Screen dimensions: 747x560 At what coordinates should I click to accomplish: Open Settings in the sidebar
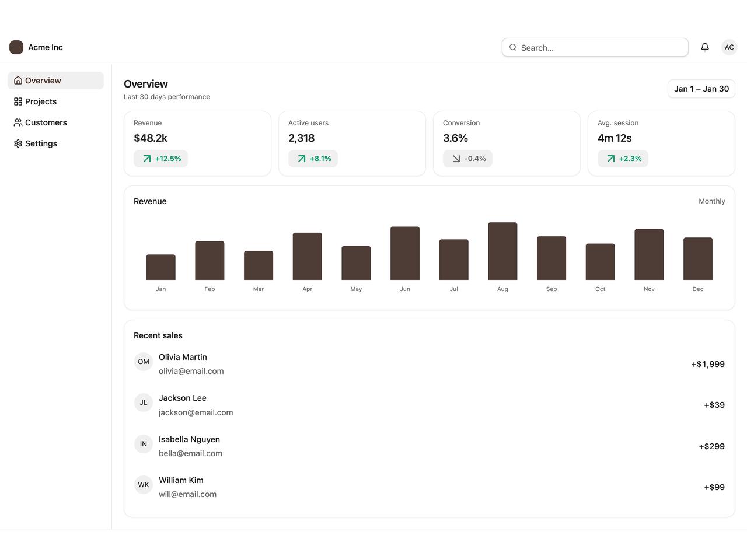[x=55, y=143]
